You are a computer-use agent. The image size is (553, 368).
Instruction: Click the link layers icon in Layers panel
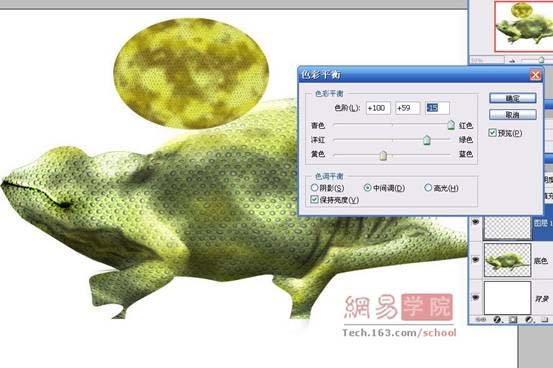tap(481, 320)
